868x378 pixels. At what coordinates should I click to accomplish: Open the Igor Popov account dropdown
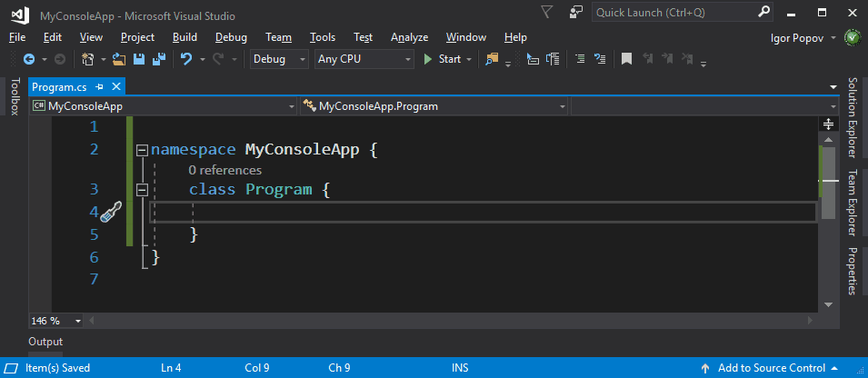click(x=834, y=38)
